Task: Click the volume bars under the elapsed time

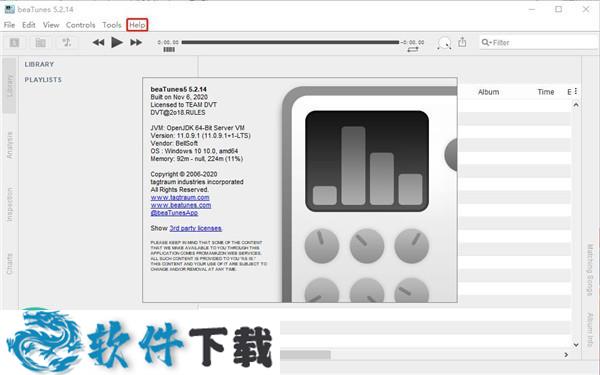Action: tap(169, 49)
